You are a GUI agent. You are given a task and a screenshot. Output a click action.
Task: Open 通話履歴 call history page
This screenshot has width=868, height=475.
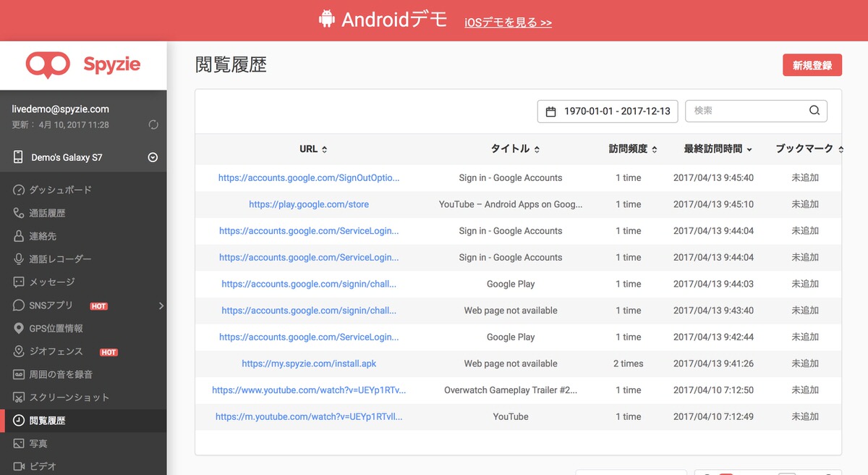click(x=47, y=213)
